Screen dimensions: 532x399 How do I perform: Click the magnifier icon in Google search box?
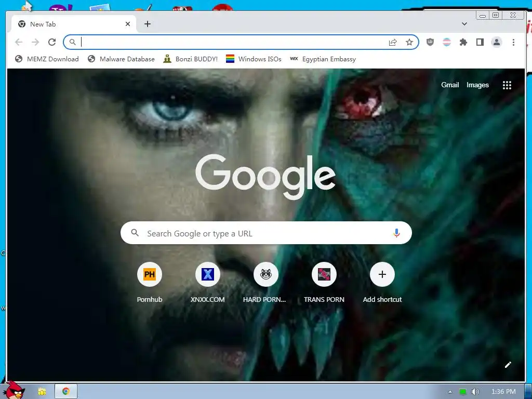pos(135,233)
